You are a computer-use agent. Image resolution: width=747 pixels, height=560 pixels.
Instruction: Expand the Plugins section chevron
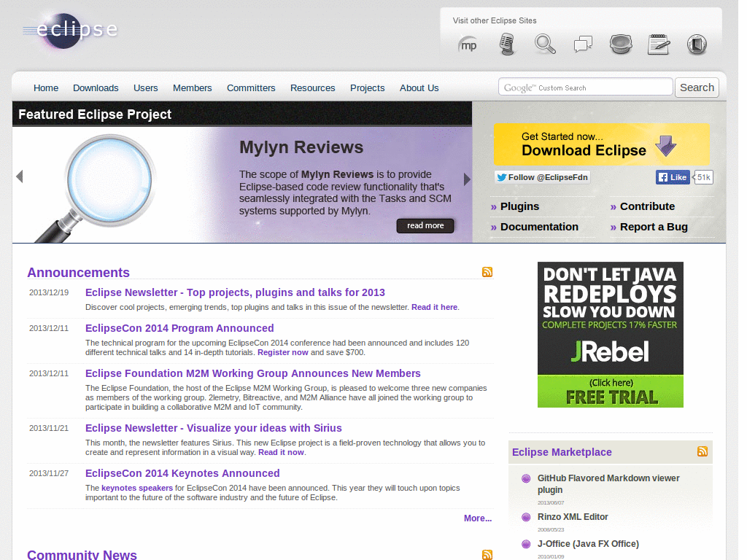click(494, 206)
